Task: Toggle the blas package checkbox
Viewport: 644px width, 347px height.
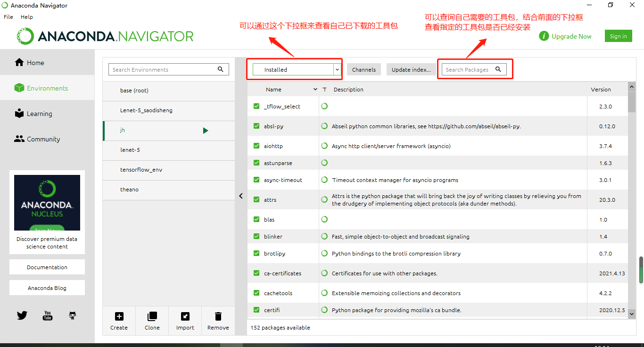Action: [x=256, y=219]
